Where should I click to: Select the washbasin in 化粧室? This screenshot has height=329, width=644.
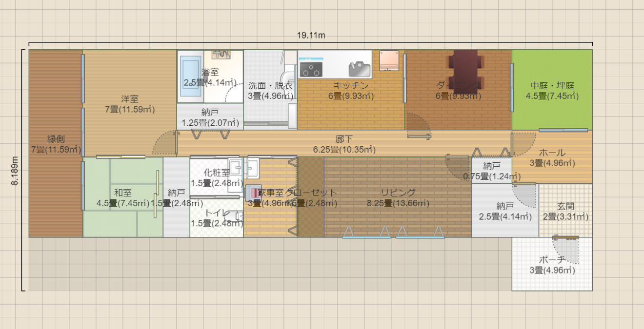[x=236, y=169]
